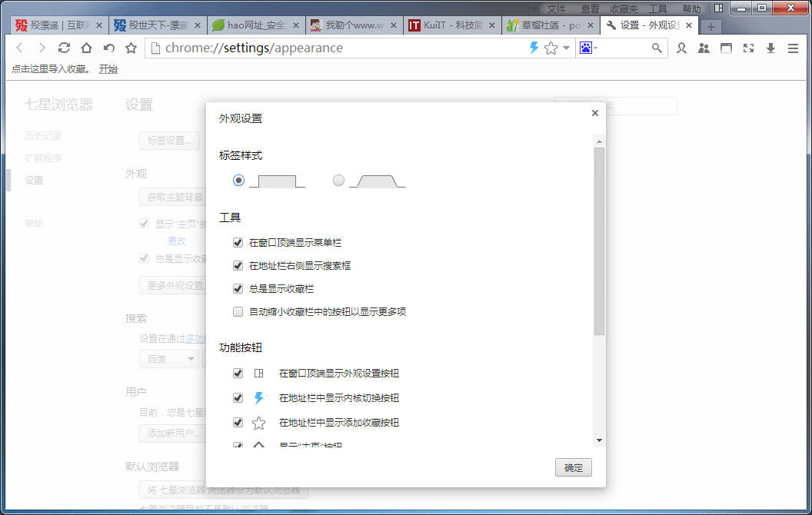Uncheck 在地址栏右侧显示搜索框

(238, 265)
